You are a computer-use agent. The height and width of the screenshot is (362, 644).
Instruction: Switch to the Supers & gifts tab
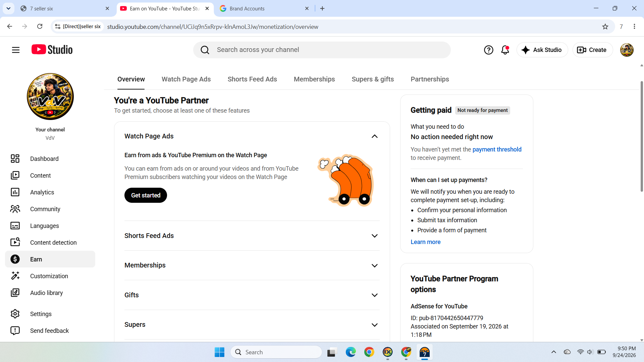click(x=373, y=79)
